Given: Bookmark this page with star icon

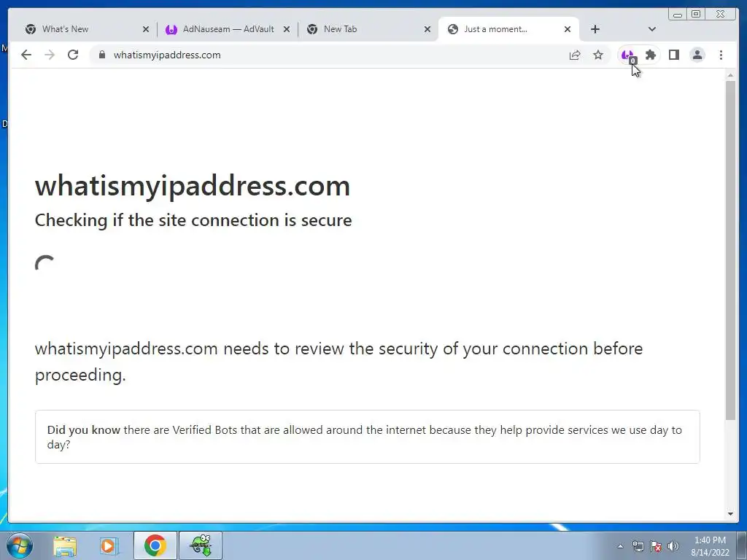Looking at the screenshot, I should click(x=598, y=55).
